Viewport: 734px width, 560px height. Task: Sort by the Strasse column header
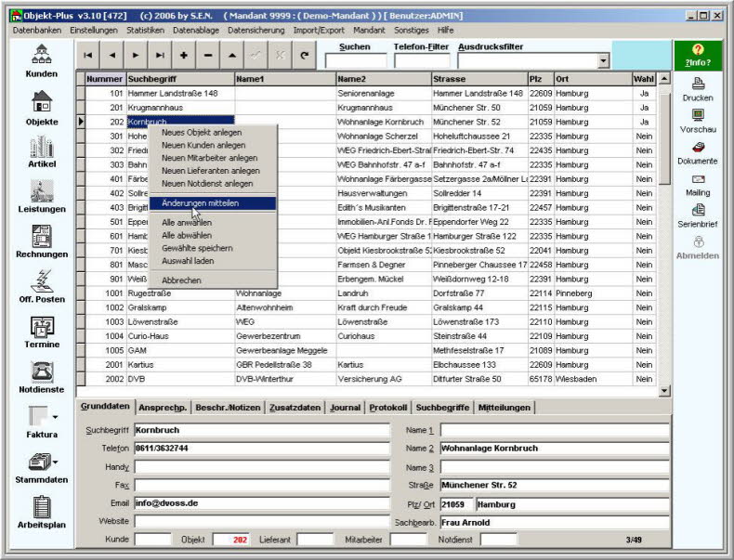coord(479,79)
